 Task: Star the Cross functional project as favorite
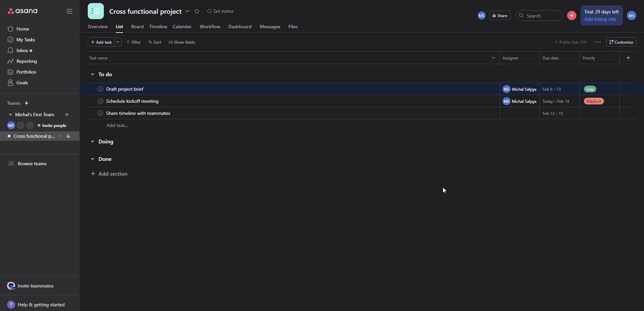197,11
